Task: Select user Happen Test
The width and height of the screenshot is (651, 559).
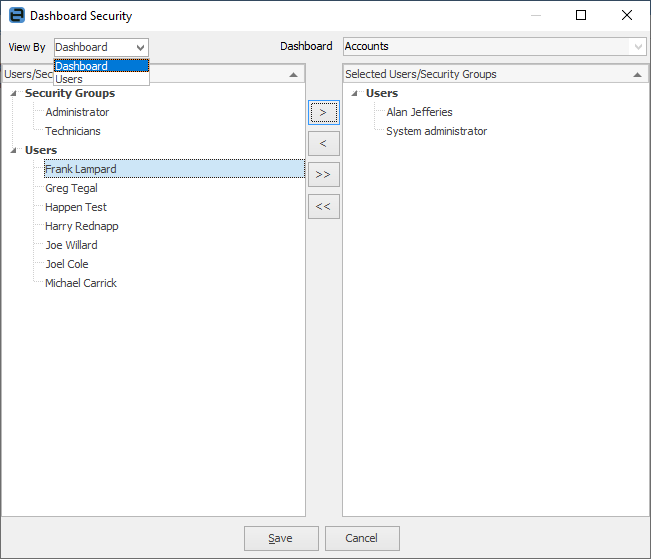Action: coord(76,207)
